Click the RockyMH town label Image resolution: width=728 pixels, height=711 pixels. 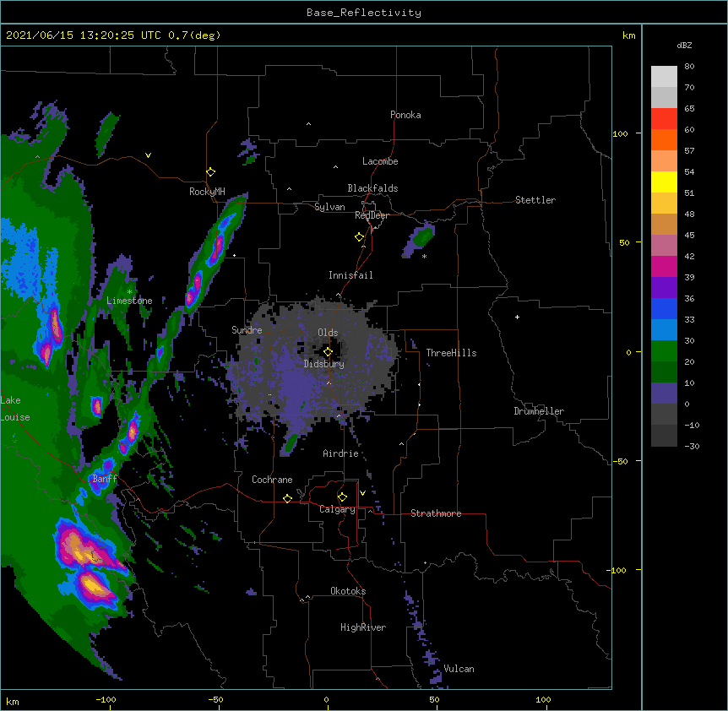pyautogui.click(x=207, y=192)
